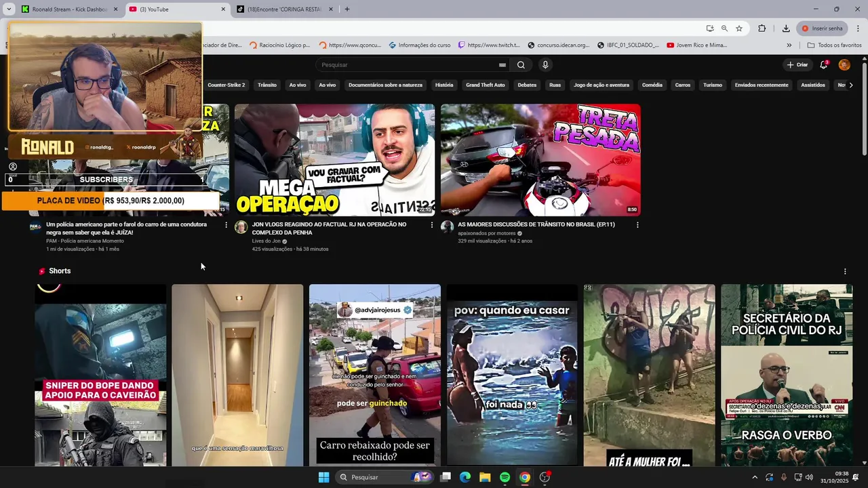Viewport: 868px width, 488px height.
Task: Start voice search with the microphone icon
Action: pyautogui.click(x=545, y=65)
